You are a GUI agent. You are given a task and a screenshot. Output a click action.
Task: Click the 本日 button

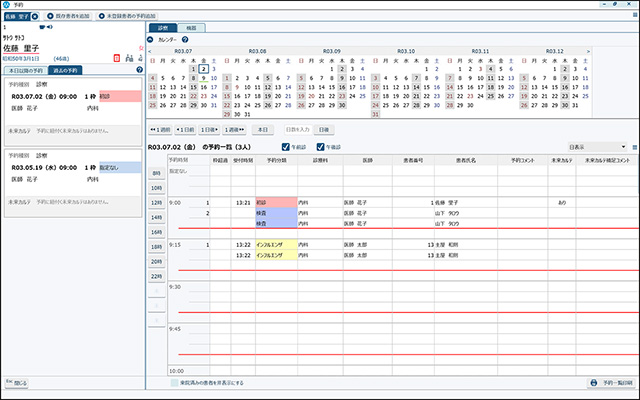(263, 129)
